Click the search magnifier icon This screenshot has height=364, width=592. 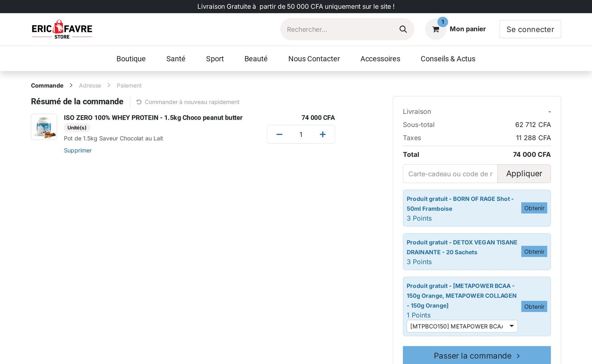click(x=403, y=29)
